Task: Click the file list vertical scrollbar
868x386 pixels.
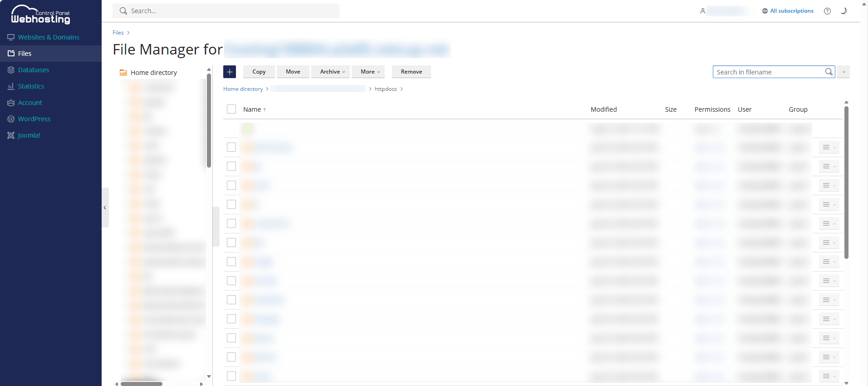Action: point(846,183)
